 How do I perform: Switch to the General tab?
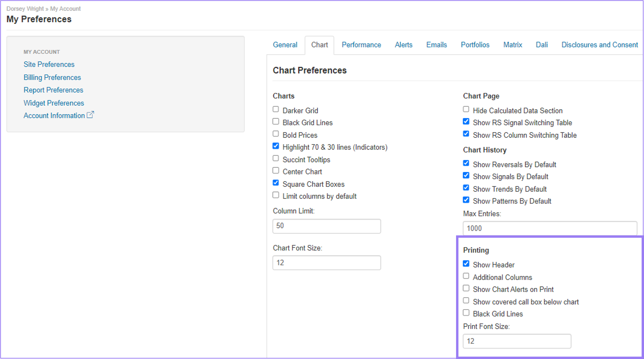point(285,45)
